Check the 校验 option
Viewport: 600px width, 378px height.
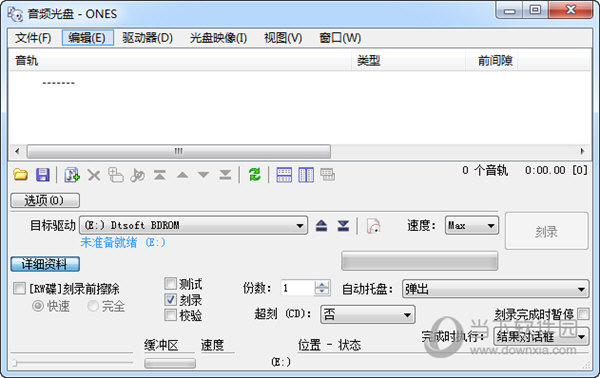click(170, 315)
